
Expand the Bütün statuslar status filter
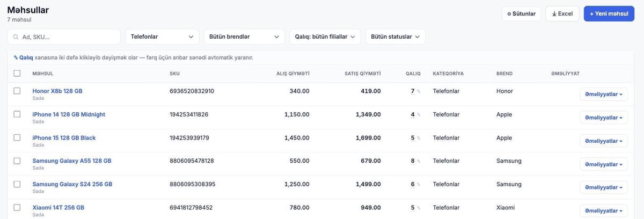pos(396,37)
